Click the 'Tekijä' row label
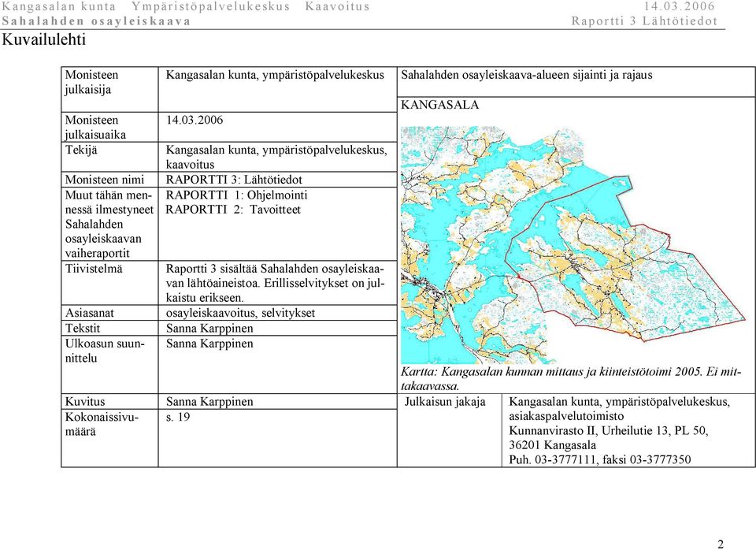The image size is (756, 550). (x=81, y=150)
